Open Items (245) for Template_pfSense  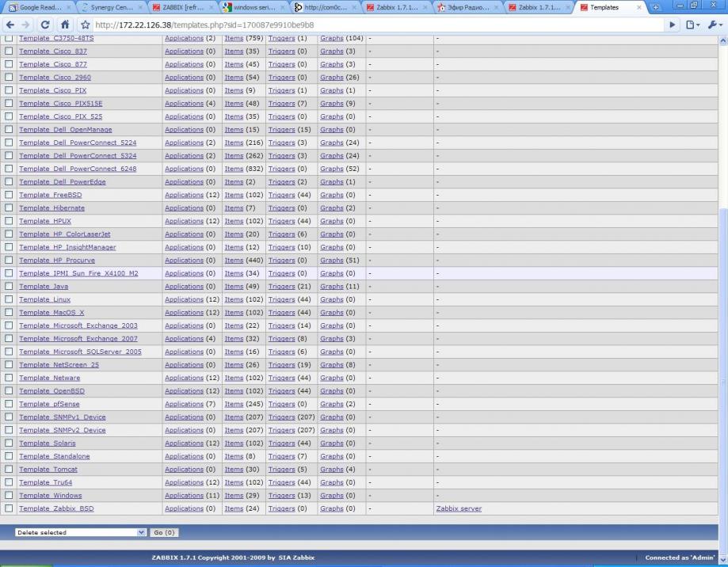234,404
